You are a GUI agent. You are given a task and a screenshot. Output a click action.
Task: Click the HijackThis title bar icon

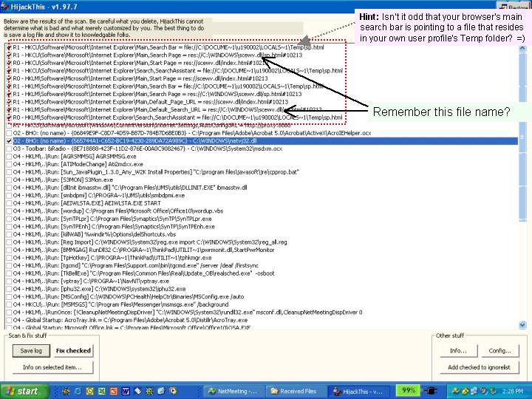coord(4,6)
